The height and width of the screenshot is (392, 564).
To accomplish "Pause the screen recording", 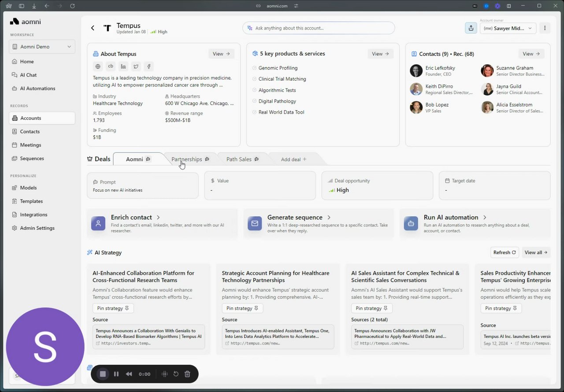I will pos(116,374).
